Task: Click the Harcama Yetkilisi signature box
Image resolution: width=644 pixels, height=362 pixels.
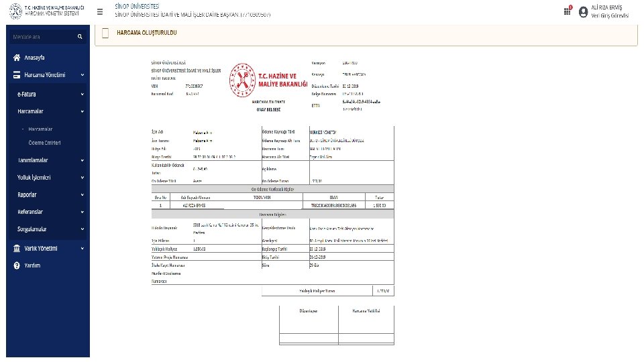Action: tap(366, 319)
